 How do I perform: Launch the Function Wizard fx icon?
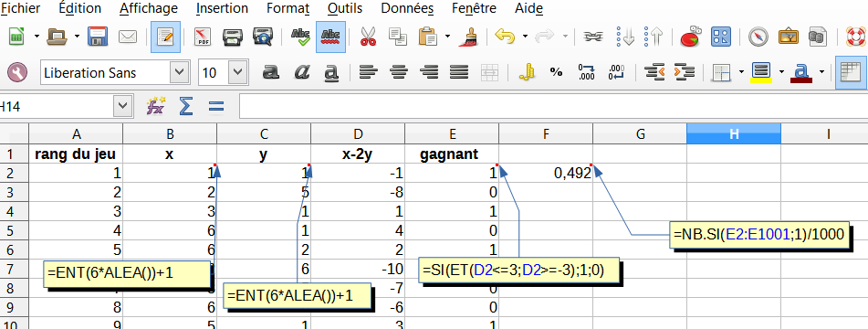[155, 106]
